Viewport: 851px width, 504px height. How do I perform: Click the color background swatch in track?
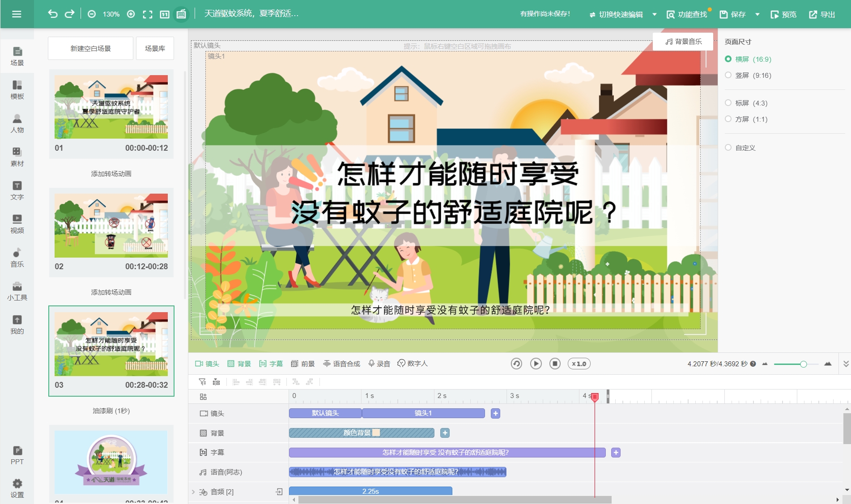376,432
